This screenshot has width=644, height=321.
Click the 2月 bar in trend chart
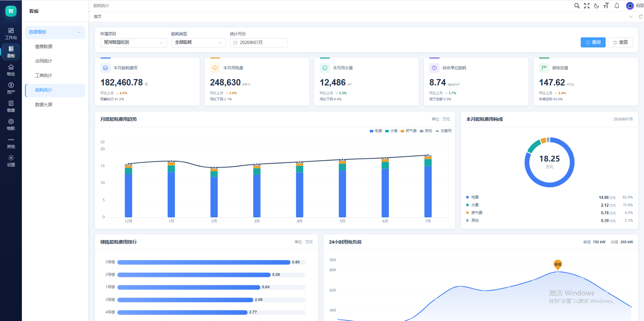214,192
